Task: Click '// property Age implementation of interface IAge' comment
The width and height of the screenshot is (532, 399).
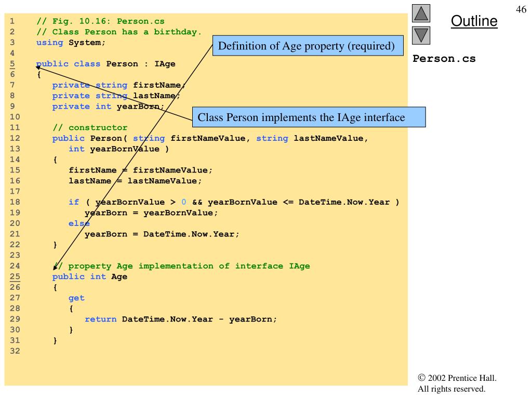Action: [x=181, y=266]
